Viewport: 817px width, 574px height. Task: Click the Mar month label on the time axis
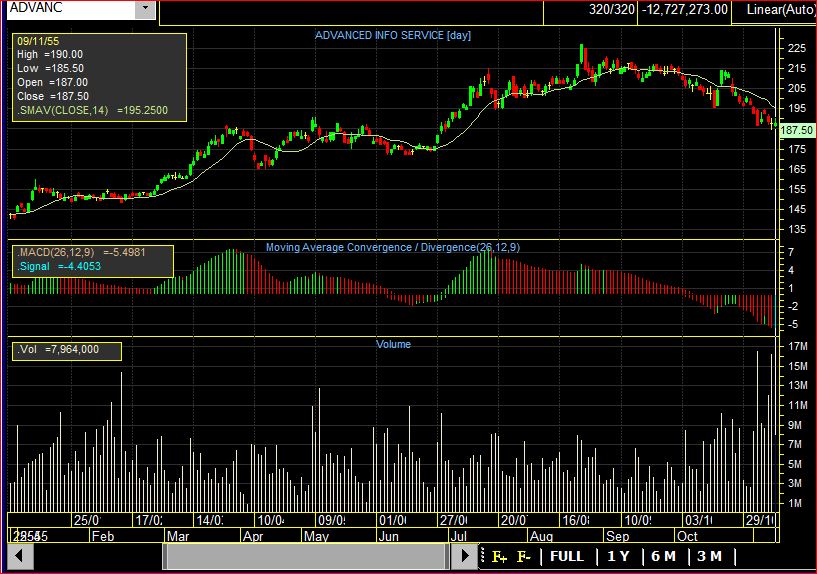pyautogui.click(x=178, y=536)
